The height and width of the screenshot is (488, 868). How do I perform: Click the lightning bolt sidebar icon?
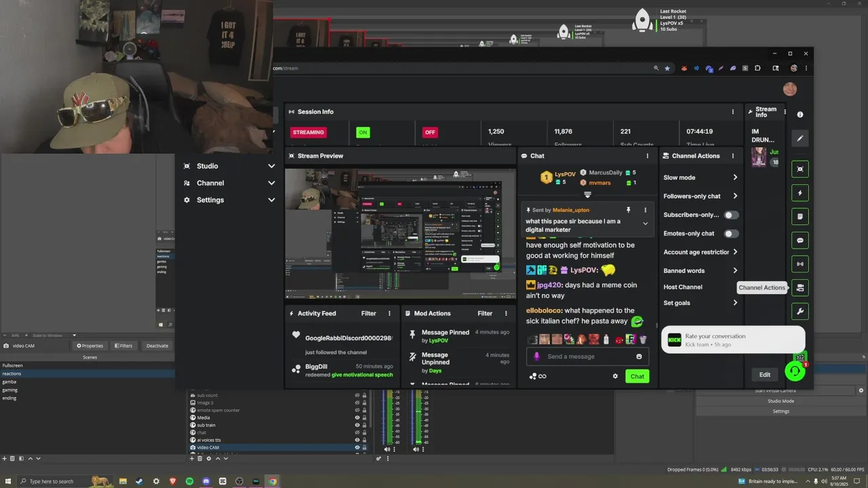(x=800, y=193)
